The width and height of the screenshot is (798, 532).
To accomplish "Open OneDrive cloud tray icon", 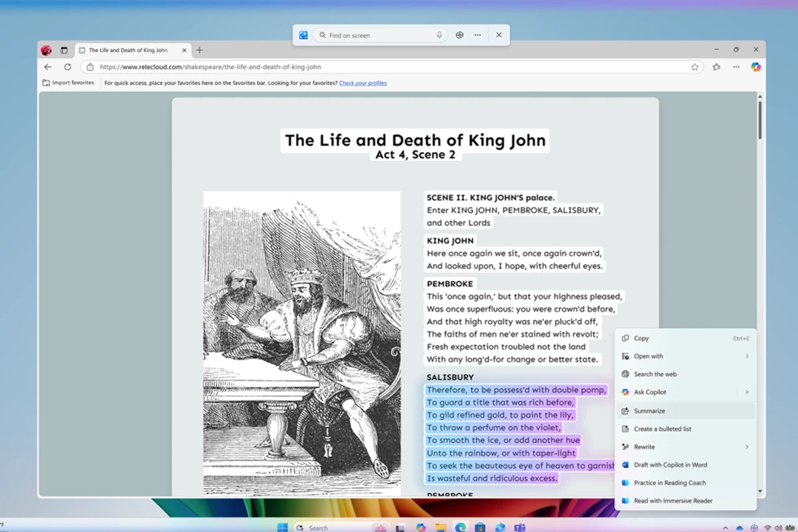I will click(739, 527).
